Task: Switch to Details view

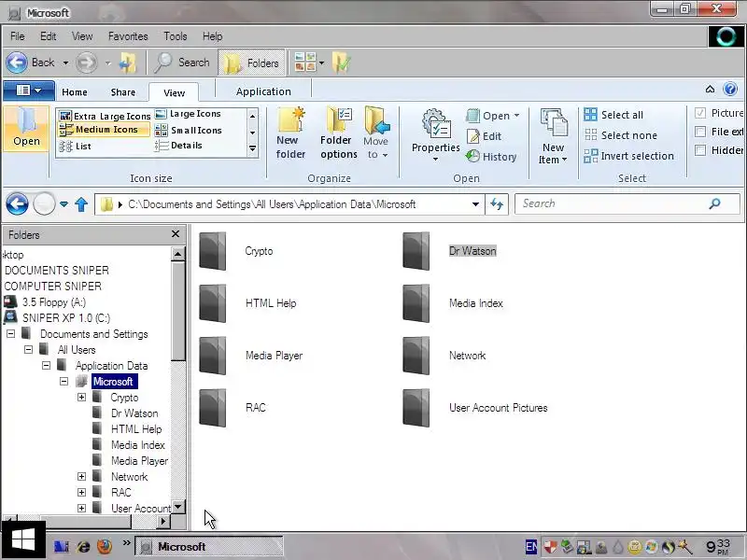Action: coord(178,146)
